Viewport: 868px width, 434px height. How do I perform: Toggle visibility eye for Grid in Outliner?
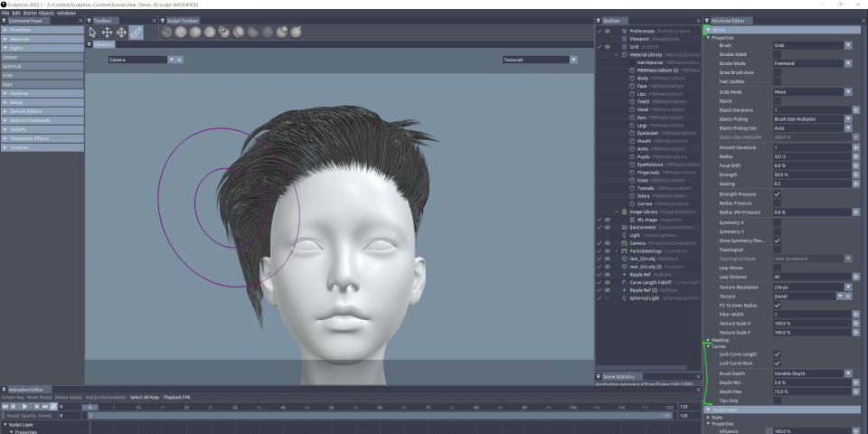coord(607,46)
